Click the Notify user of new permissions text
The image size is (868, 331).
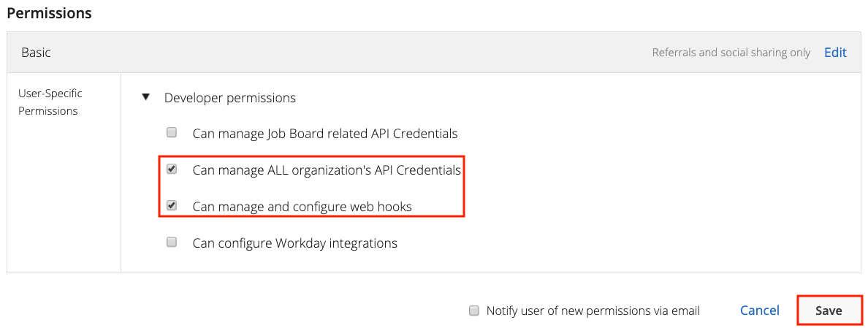[x=593, y=311]
